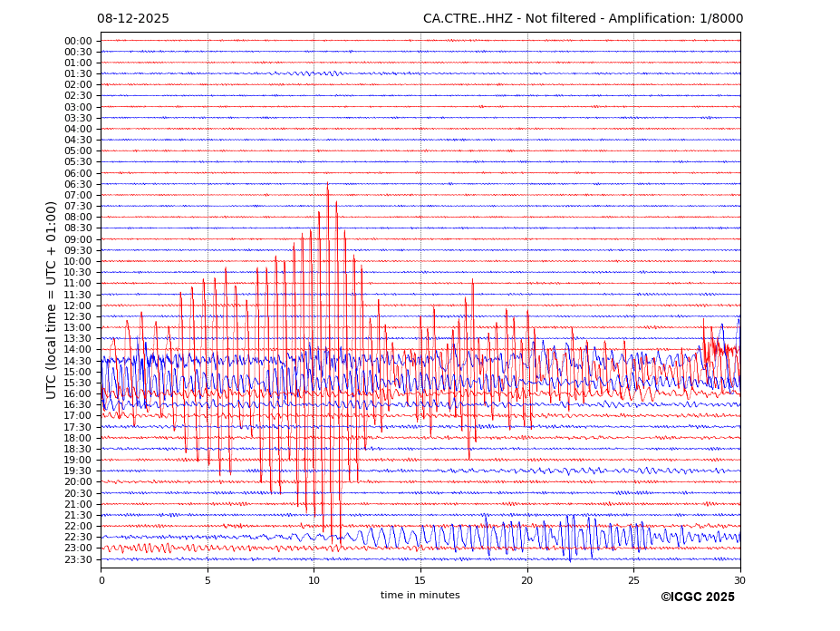Select the 5 minute tick label
Image resolution: width=840 pixels, height=631 pixels.
tap(208, 580)
